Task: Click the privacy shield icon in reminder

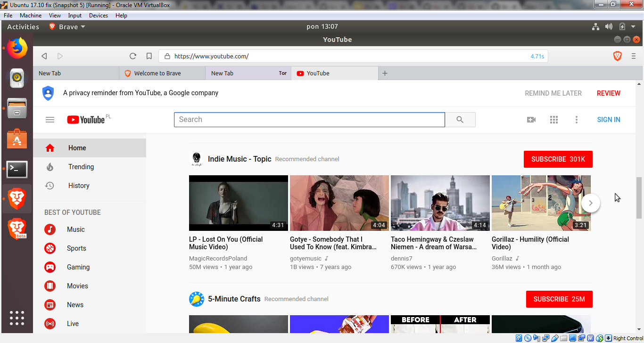Action: [48, 93]
